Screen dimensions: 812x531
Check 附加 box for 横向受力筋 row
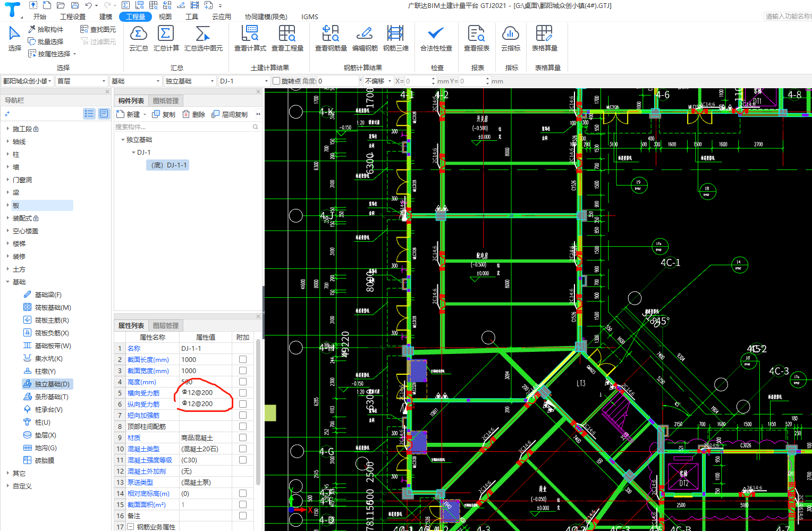243,393
